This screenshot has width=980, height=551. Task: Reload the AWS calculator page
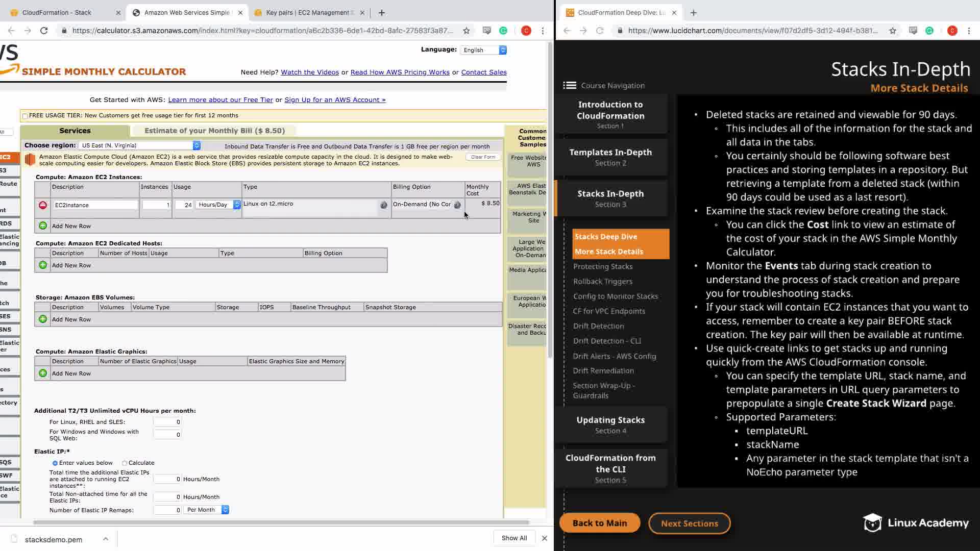point(44,31)
